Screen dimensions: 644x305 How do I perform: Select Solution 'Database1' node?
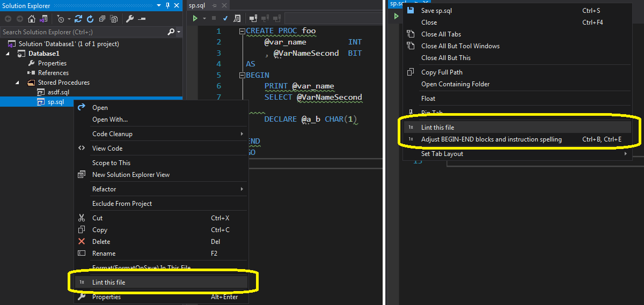69,44
